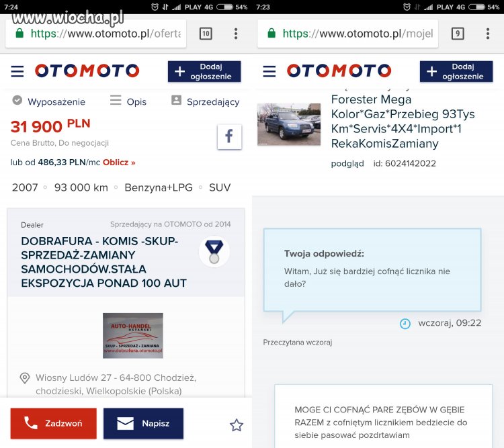The width and height of the screenshot is (504, 448).
Task: Click the podgląd preview link
Action: (x=347, y=163)
